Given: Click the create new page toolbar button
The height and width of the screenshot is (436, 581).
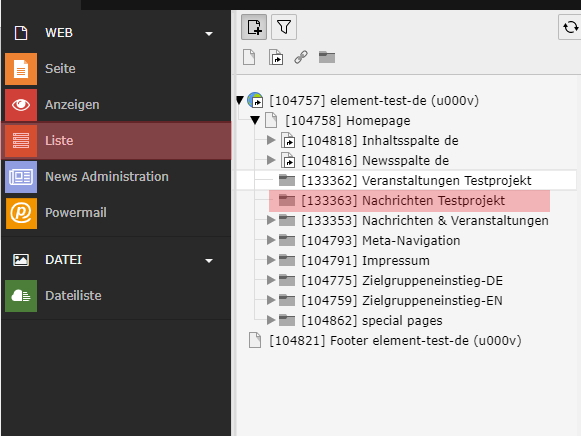Looking at the screenshot, I should coord(254,27).
